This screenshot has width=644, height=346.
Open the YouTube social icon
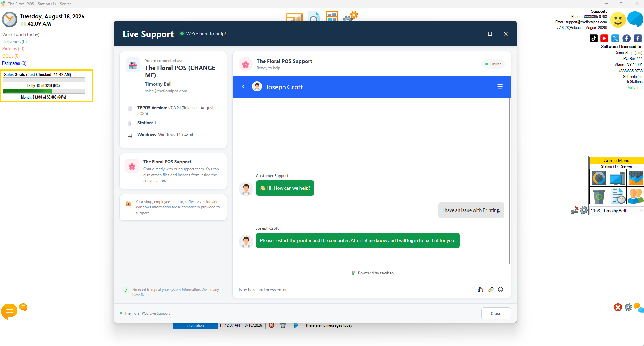tap(604, 38)
